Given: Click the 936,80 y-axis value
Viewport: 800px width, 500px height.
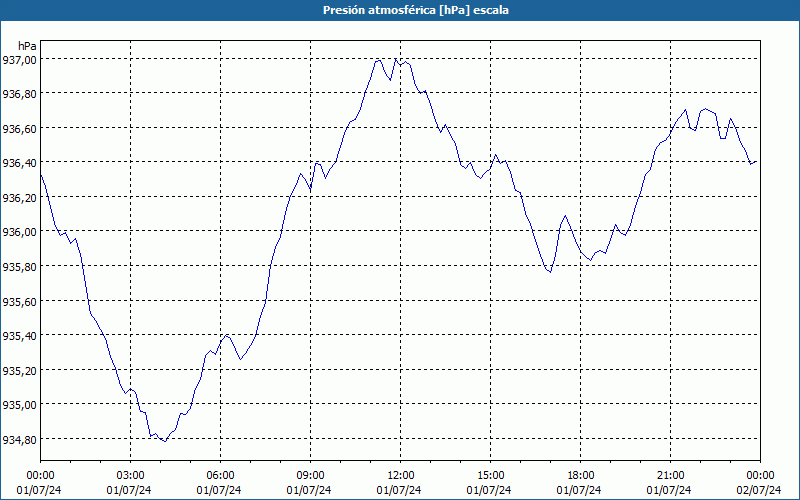Looking at the screenshot, I should point(20,94).
